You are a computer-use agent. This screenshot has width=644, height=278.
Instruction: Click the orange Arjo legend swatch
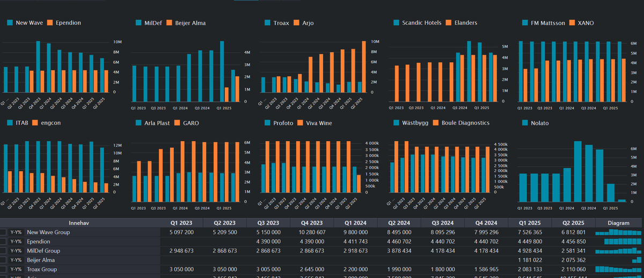coord(295,23)
